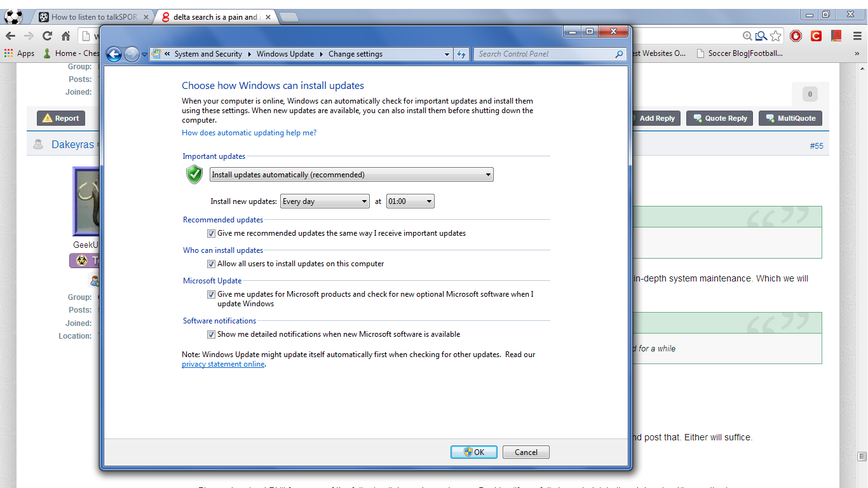868x488 pixels.
Task: Close the delta search tab
Action: coord(268,17)
